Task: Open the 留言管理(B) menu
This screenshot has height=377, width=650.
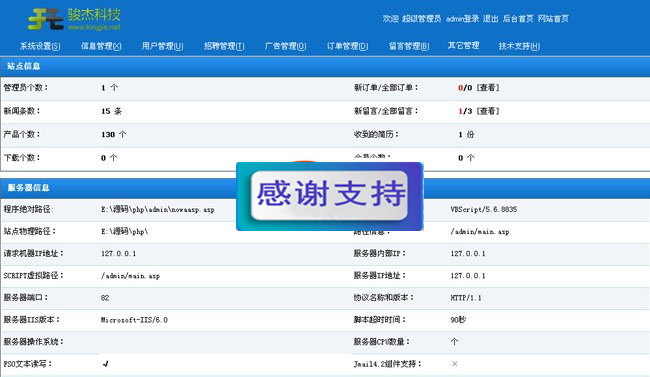Action: click(409, 46)
